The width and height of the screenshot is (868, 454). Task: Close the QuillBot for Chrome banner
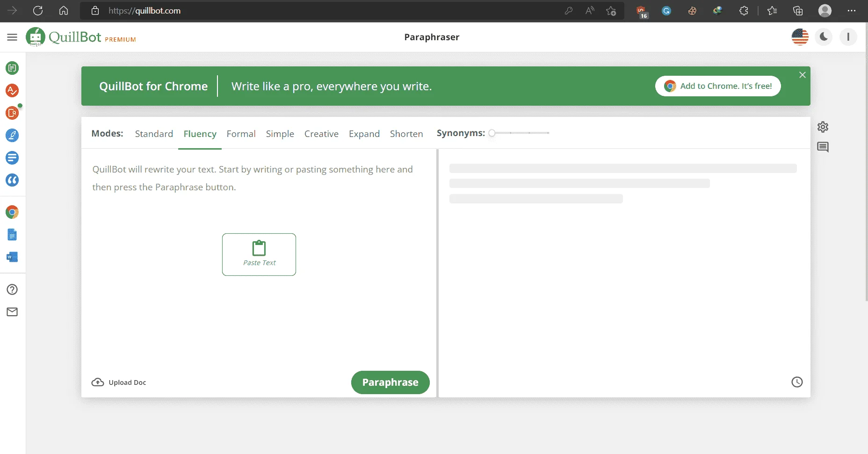[803, 75]
